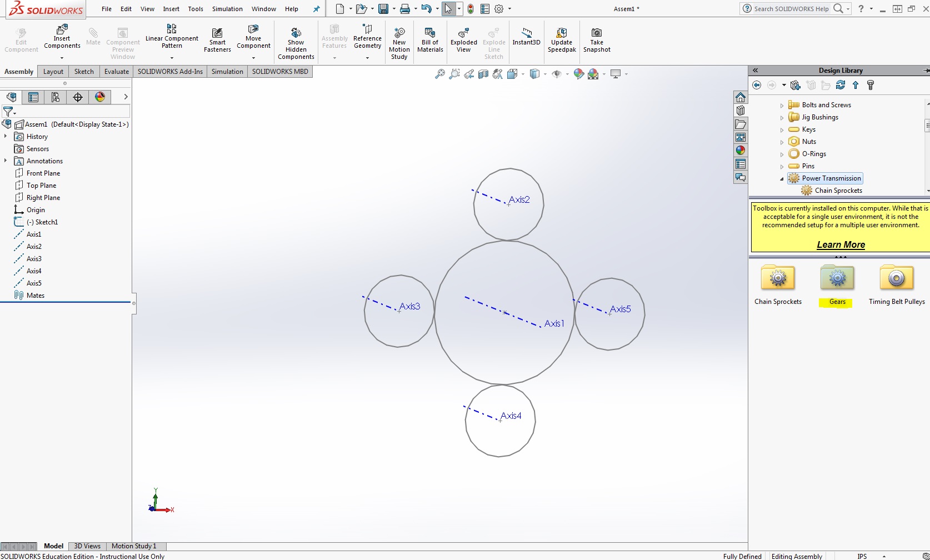Screen dimensions: 930x560
Task: Expand the Annotations node in feature tree
Action: coord(6,161)
